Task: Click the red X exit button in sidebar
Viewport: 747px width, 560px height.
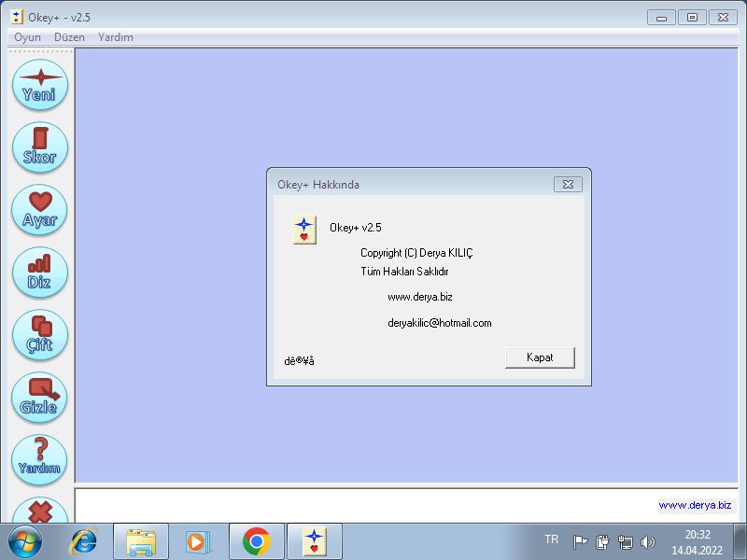Action: 40,511
